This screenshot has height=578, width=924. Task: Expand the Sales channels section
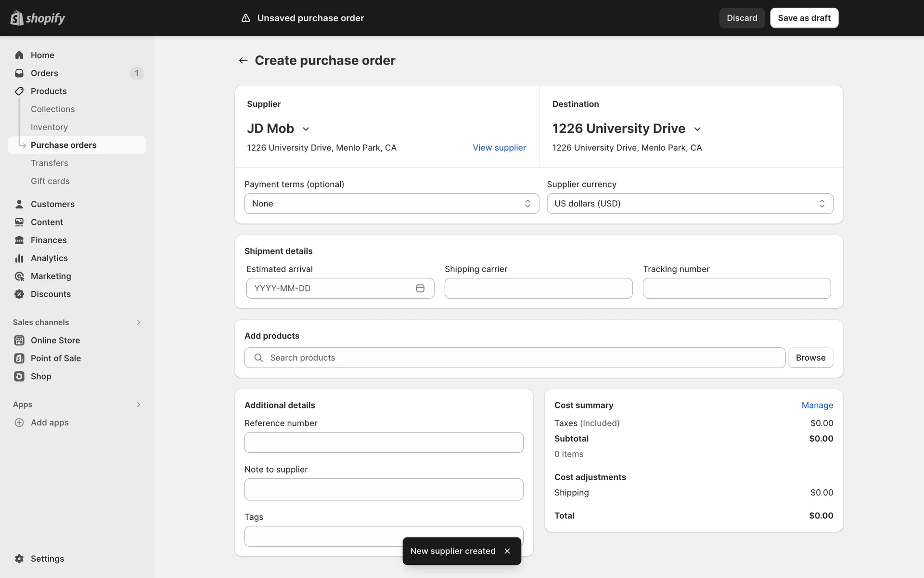click(138, 322)
